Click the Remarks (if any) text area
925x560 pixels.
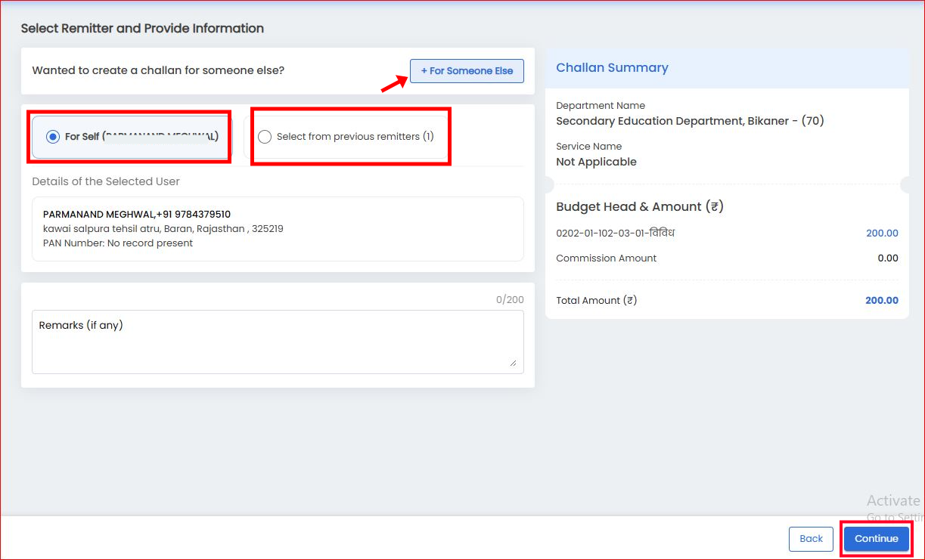click(278, 342)
